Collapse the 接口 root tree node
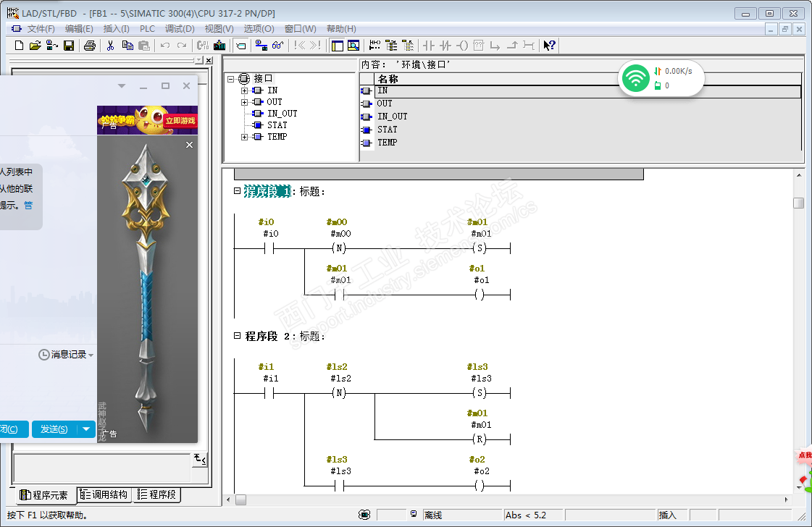Image resolution: width=812 pixels, height=527 pixels. (231, 79)
